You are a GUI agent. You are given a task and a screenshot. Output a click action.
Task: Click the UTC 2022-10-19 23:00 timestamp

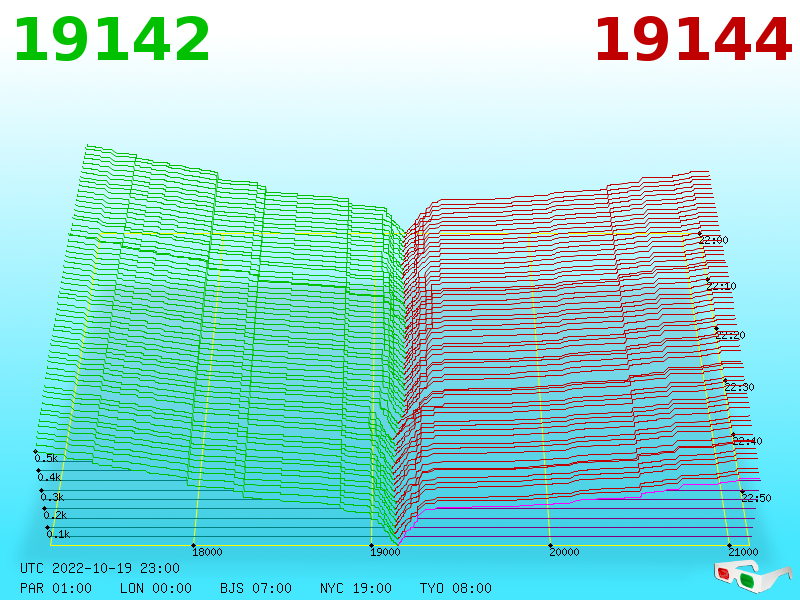[x=100, y=568]
